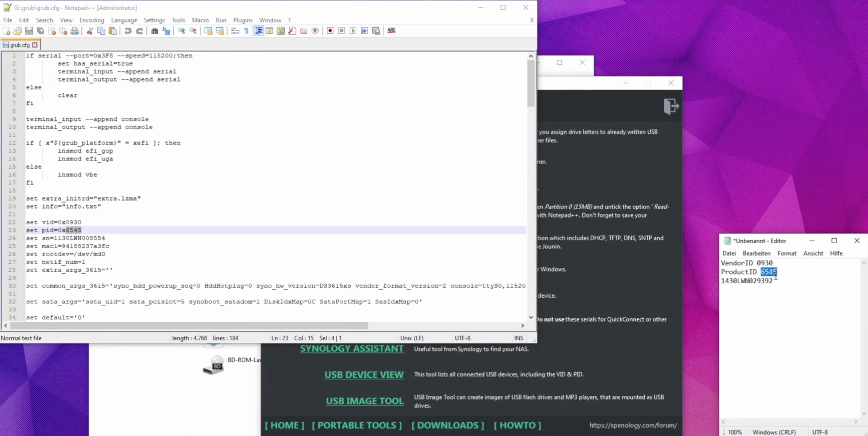Toggle the monitoring eye icon
The image size is (868, 436).
315,31
